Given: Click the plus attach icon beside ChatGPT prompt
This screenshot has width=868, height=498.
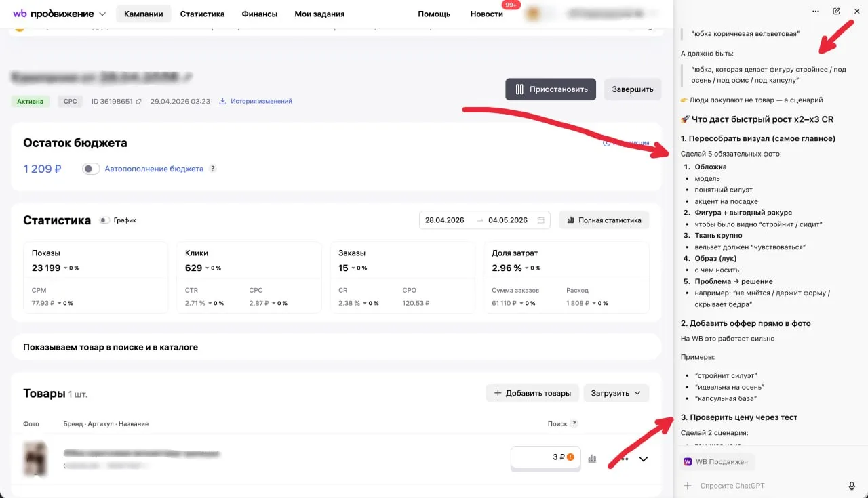Looking at the screenshot, I should click(688, 486).
